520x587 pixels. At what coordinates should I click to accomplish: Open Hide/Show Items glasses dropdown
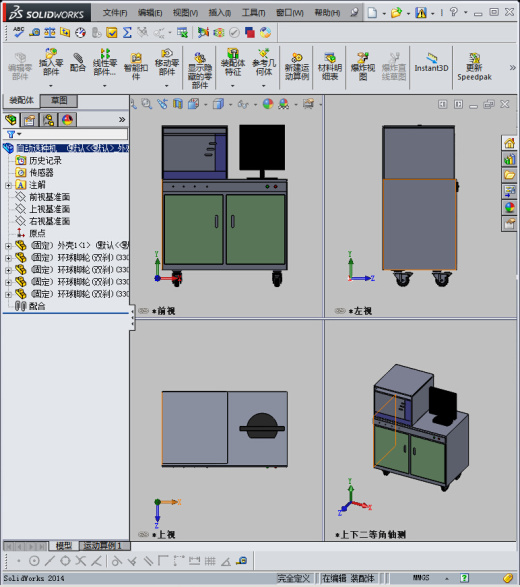coord(255,104)
